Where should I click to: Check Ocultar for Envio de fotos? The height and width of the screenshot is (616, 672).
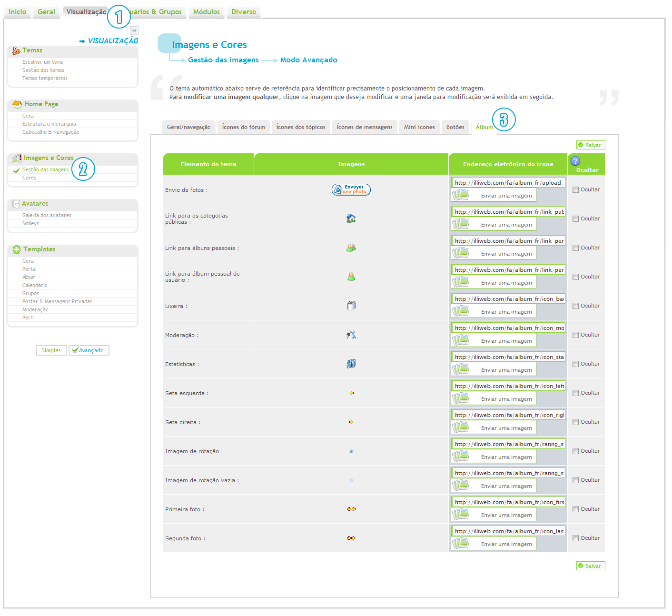coord(575,189)
